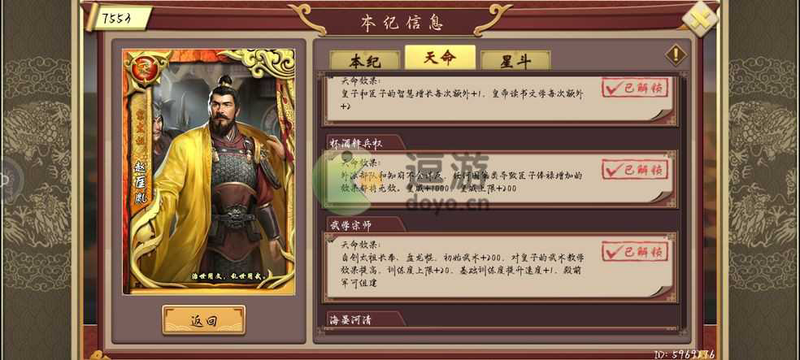Open the exclamation mark info icon
This screenshot has height=360, width=800.
point(676,55)
